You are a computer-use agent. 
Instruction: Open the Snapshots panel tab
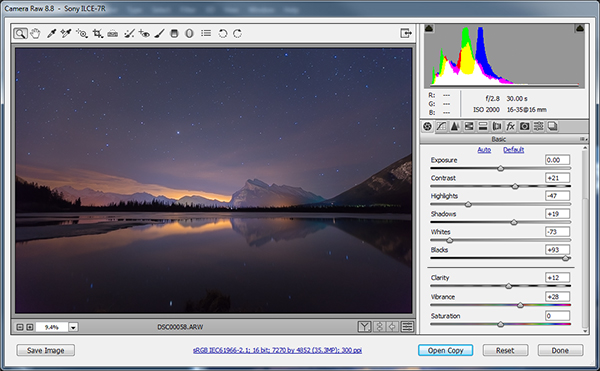[x=553, y=126]
